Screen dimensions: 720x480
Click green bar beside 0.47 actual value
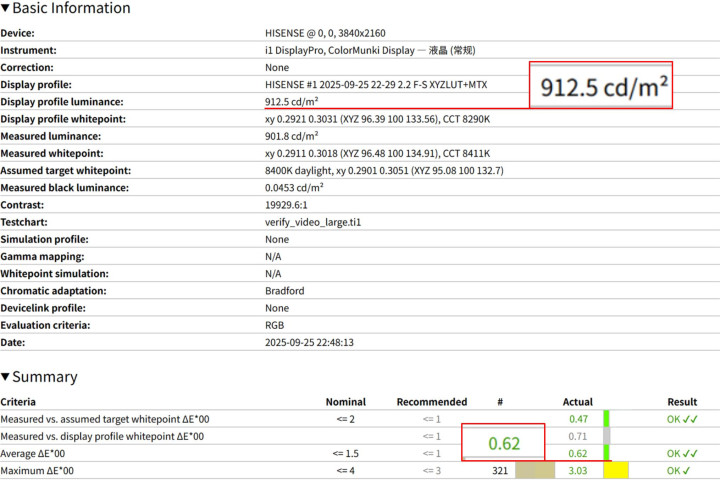606,419
